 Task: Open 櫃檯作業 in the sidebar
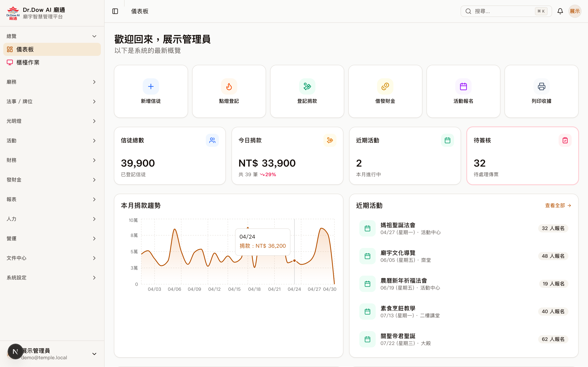pos(28,62)
